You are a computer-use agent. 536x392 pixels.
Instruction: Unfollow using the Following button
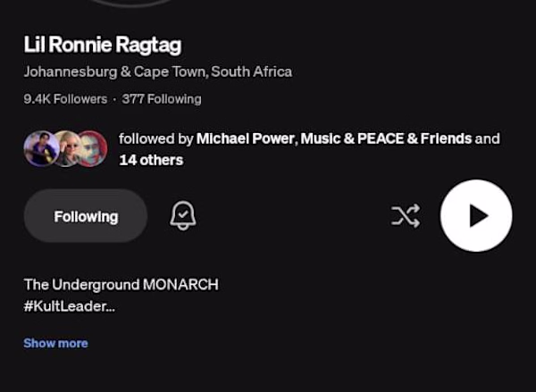tap(86, 216)
